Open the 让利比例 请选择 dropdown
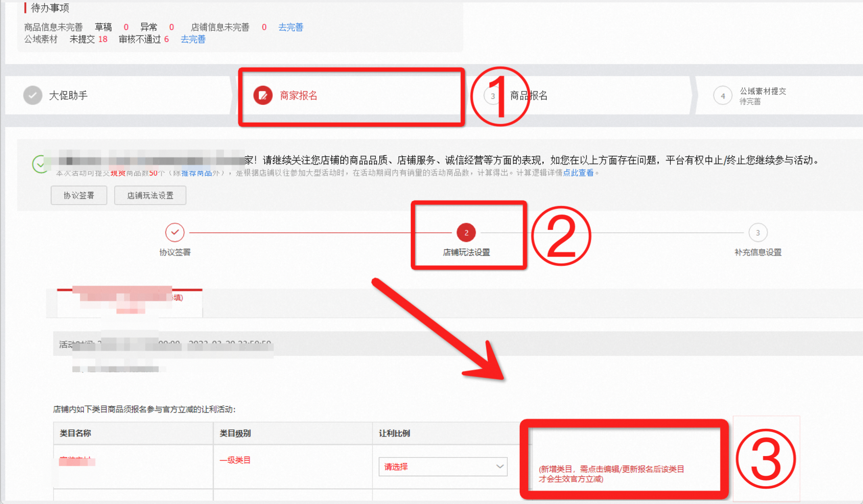Image resolution: width=863 pixels, height=504 pixels. [x=443, y=467]
